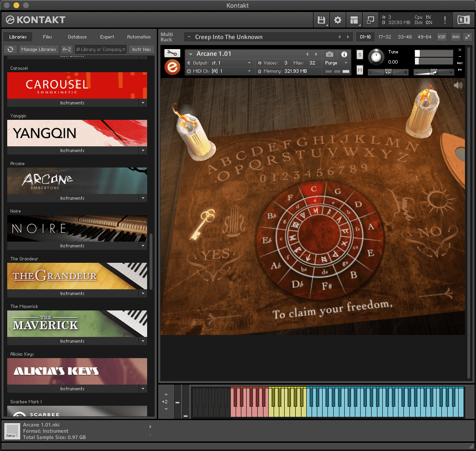Screen dimensions: 476x451
Task: Switch to Expert tab
Action: point(107,37)
